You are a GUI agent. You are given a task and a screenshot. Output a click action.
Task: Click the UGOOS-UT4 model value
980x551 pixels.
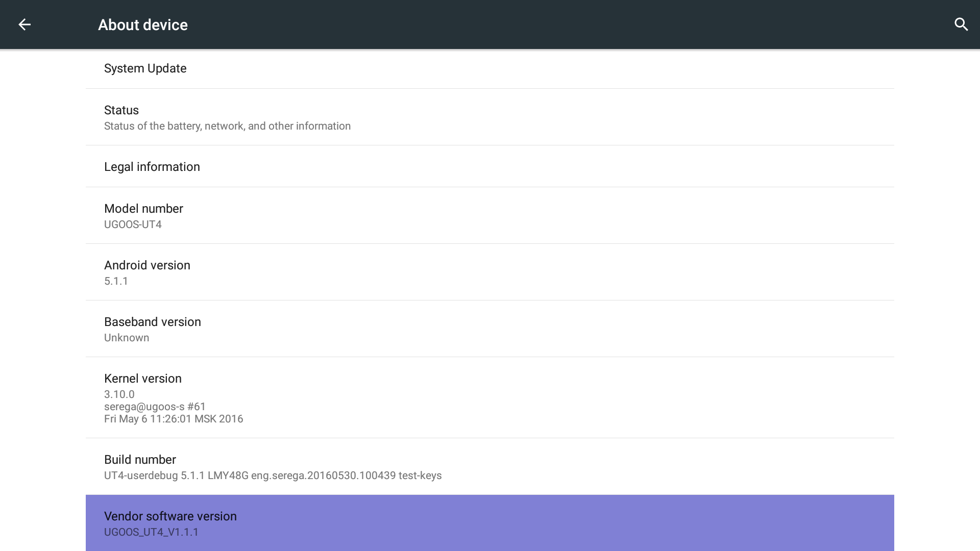click(133, 224)
